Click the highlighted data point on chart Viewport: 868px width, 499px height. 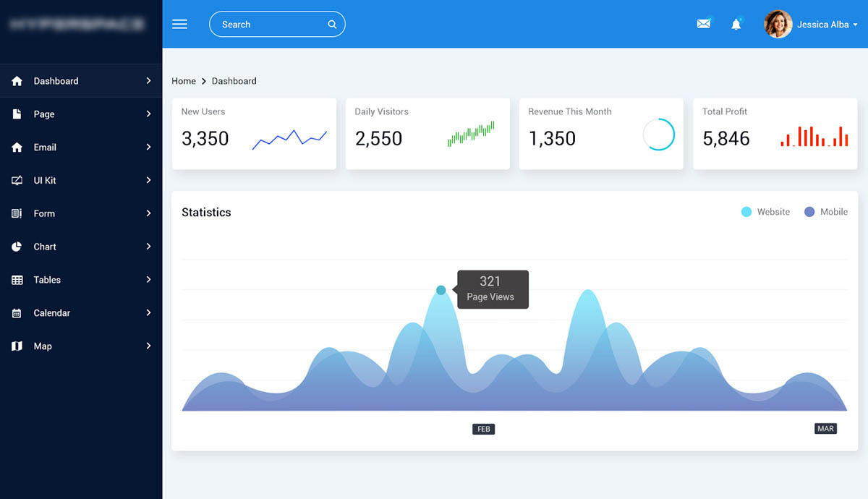coord(441,290)
